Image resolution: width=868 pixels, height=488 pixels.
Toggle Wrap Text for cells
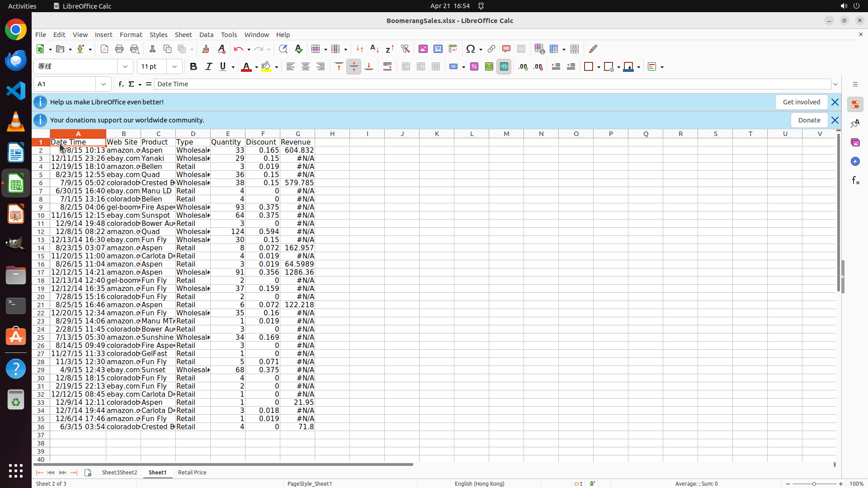[387, 67]
